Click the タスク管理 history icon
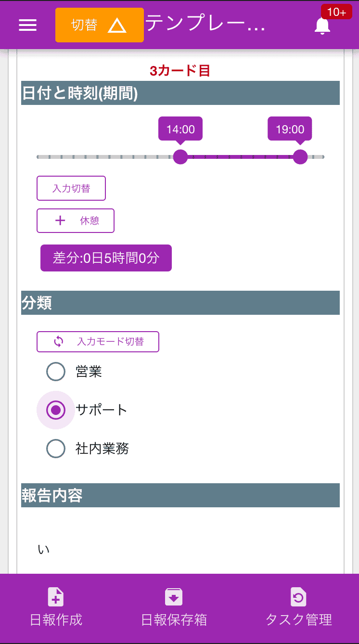359x644 pixels. point(298,597)
